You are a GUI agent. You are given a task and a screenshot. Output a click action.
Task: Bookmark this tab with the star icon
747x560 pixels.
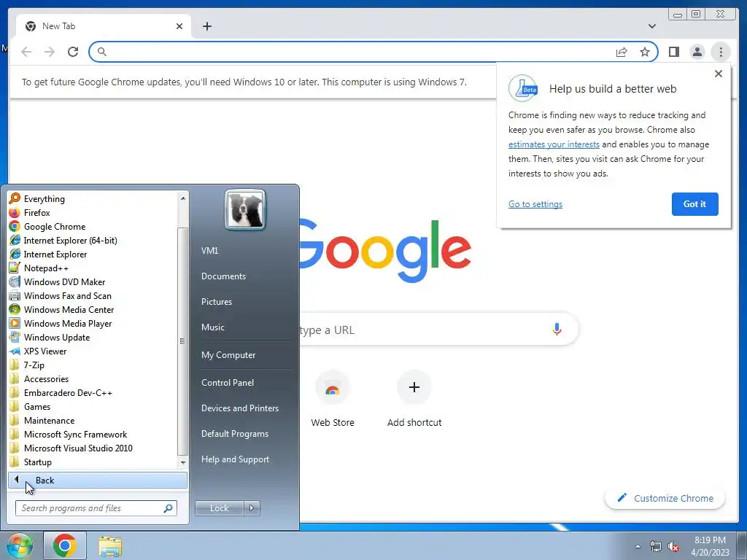[x=645, y=52]
